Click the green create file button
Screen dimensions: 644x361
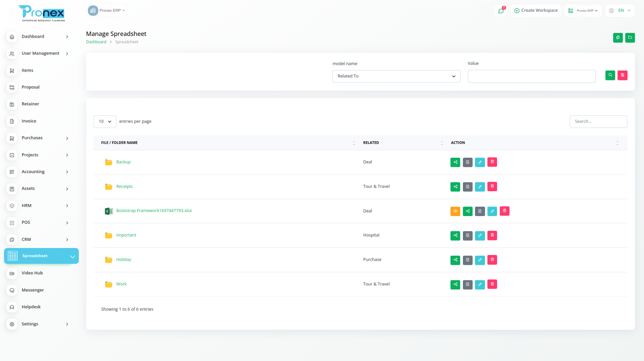[x=618, y=38]
